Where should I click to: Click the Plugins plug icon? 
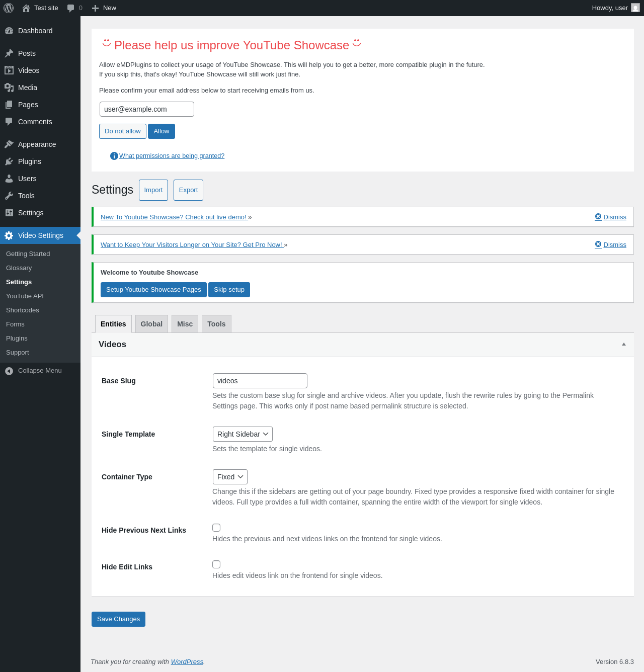pyautogui.click(x=9, y=161)
